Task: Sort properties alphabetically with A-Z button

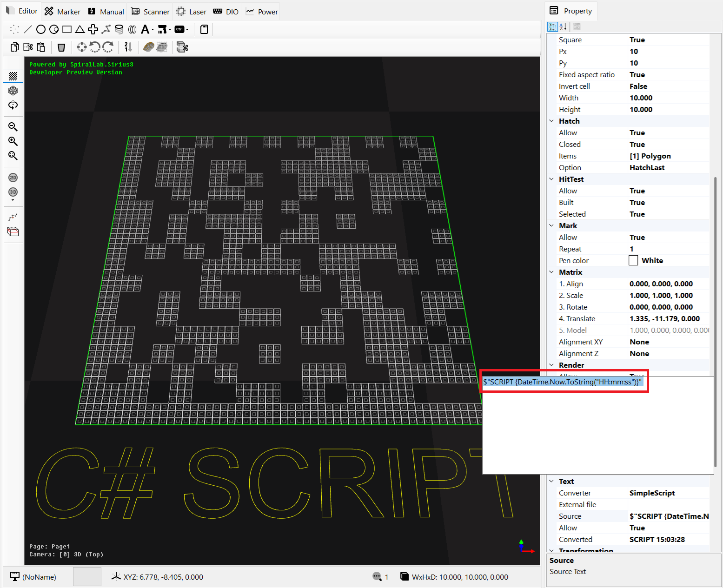Action: tap(563, 27)
